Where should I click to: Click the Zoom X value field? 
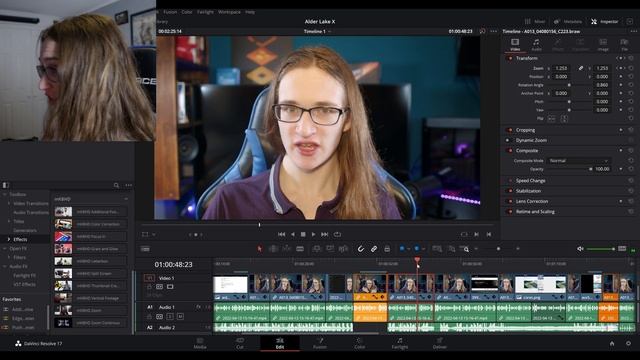pos(561,68)
